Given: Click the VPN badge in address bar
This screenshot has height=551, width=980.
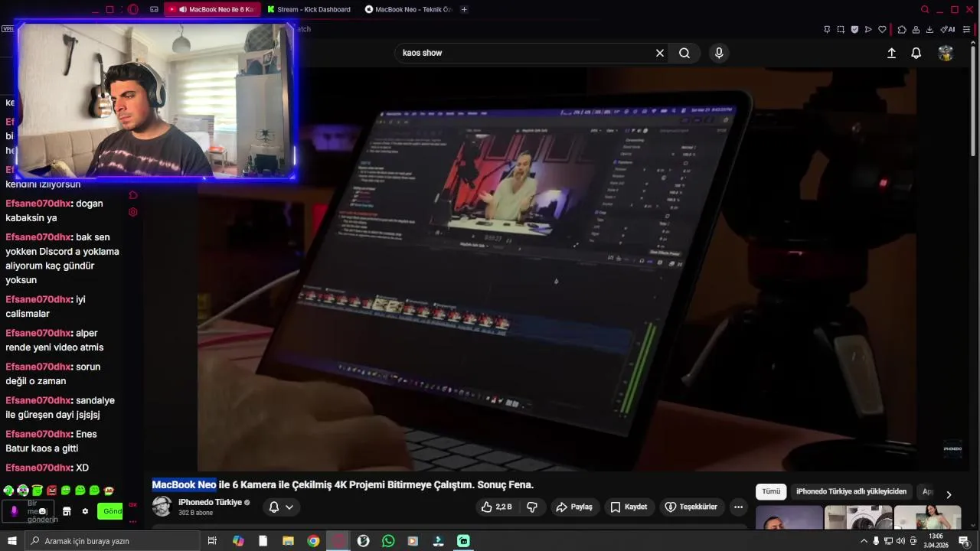Looking at the screenshot, I should pyautogui.click(x=8, y=29).
